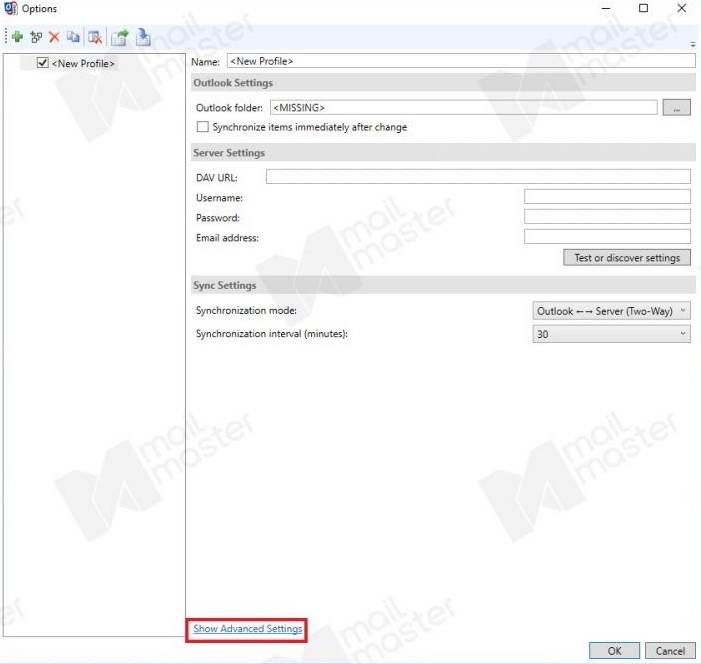Focus the Email address text box
Image resolution: width=701 pixels, height=664 pixels.
(607, 236)
